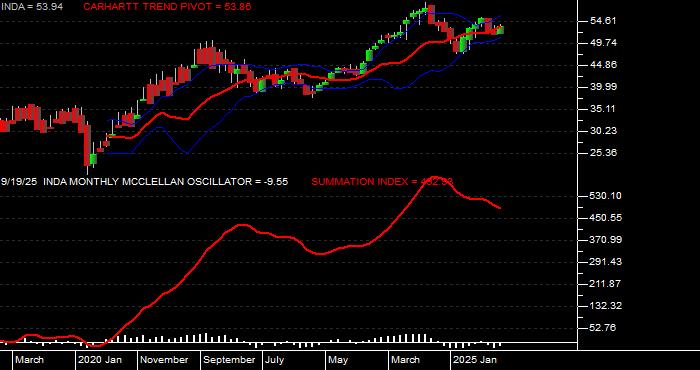This screenshot has height=370, width=700.
Task: Click the 30.23 price axis value
Action: 604,130
